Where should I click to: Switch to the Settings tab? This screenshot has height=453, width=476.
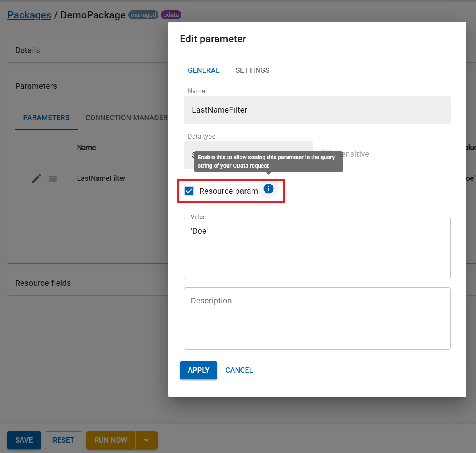252,70
